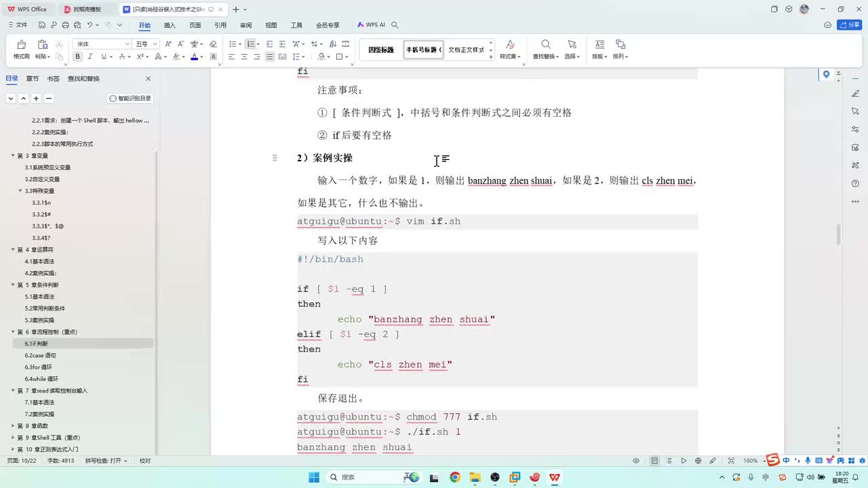Click the Select (选择) cursor icon
This screenshot has height=488, width=868.
click(x=572, y=45)
